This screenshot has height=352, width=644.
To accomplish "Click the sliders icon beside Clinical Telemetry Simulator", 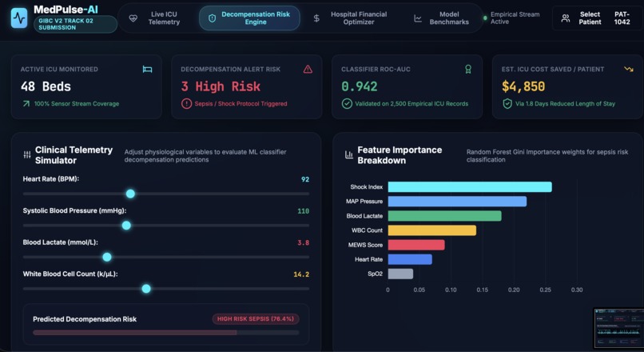I will 27,155.
